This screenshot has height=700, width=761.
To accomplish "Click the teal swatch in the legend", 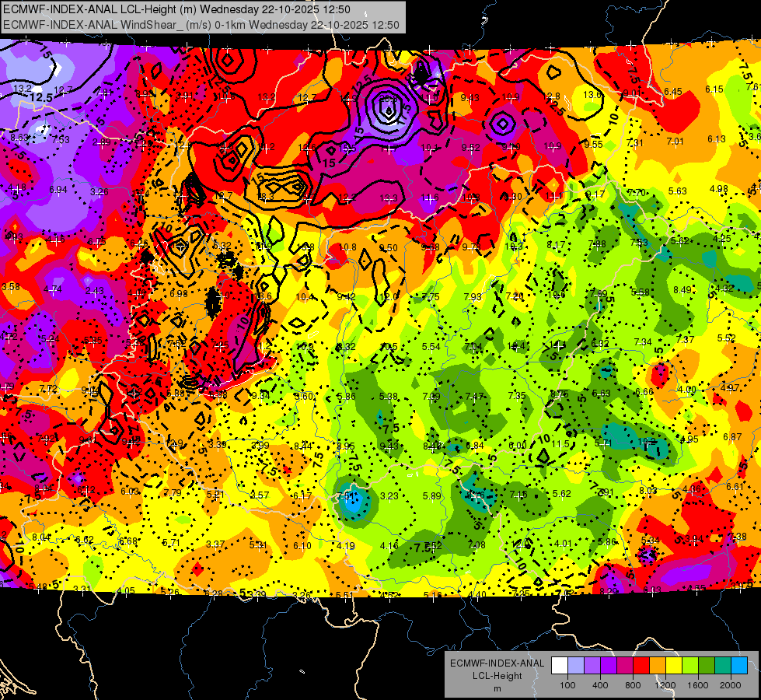I will tap(723, 665).
